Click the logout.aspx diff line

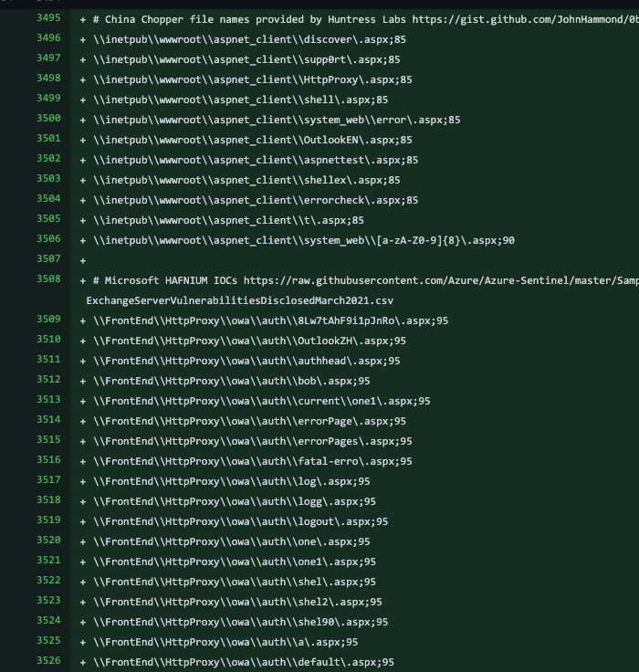point(240,520)
